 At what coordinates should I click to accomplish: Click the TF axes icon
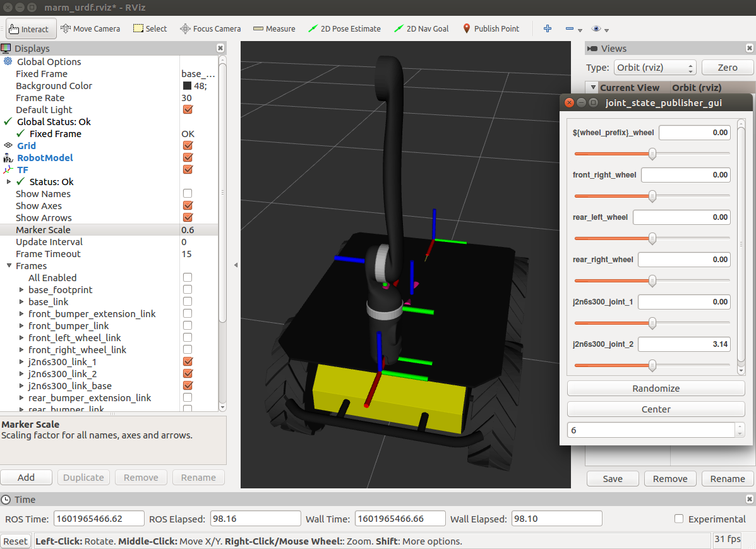pos(8,170)
